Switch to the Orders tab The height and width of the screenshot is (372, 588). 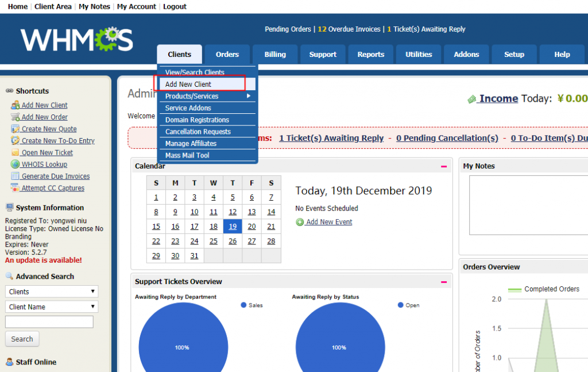click(227, 55)
